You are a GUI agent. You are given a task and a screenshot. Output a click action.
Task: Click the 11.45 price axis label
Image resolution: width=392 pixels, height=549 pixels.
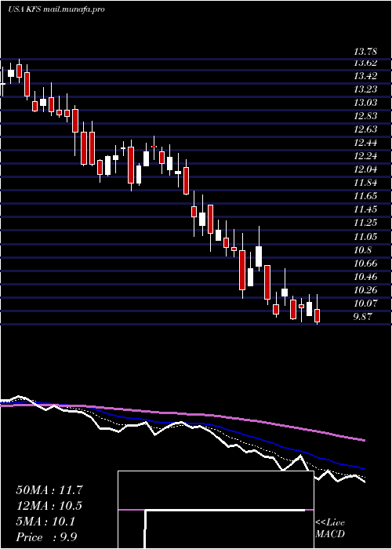pos(365,209)
